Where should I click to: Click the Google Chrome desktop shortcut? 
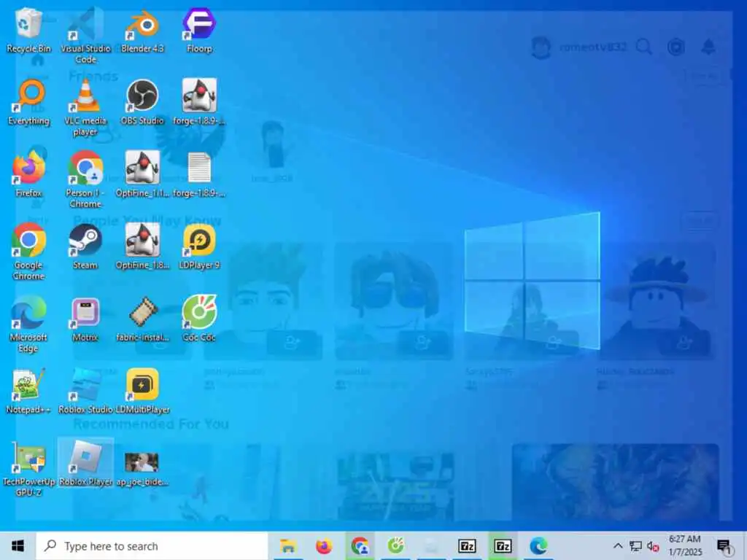pos(28,252)
